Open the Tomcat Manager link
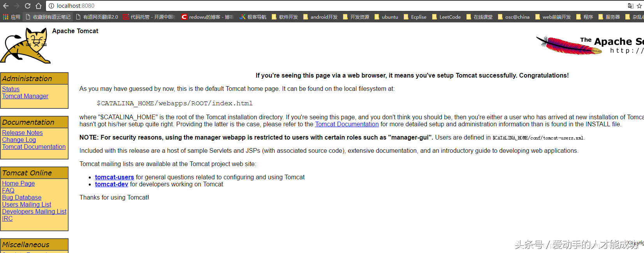The width and height of the screenshot is (644, 253). (x=25, y=96)
